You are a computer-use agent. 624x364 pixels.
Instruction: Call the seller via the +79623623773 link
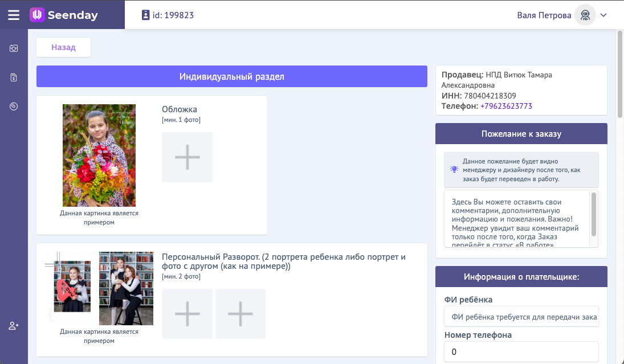506,106
